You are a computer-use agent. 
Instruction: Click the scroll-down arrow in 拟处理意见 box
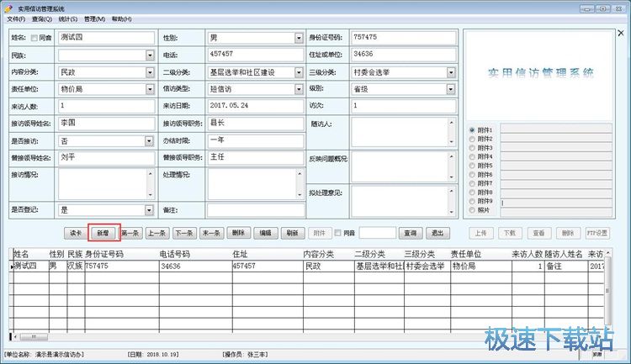pos(451,212)
